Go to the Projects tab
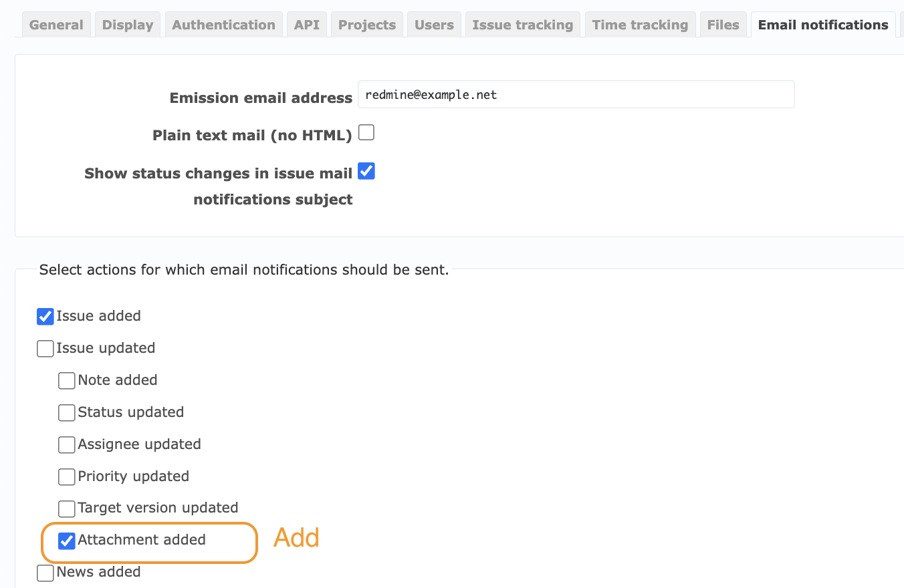Image resolution: width=904 pixels, height=588 pixels. tap(367, 25)
